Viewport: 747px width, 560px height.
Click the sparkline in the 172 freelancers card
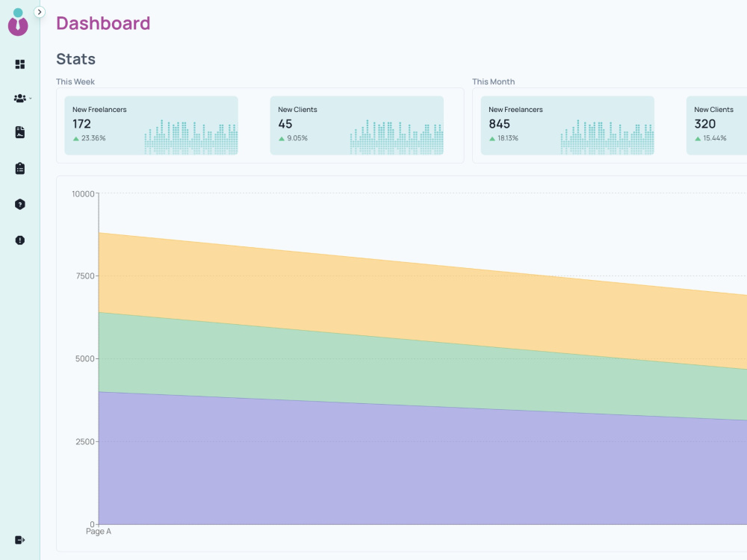pos(191,137)
